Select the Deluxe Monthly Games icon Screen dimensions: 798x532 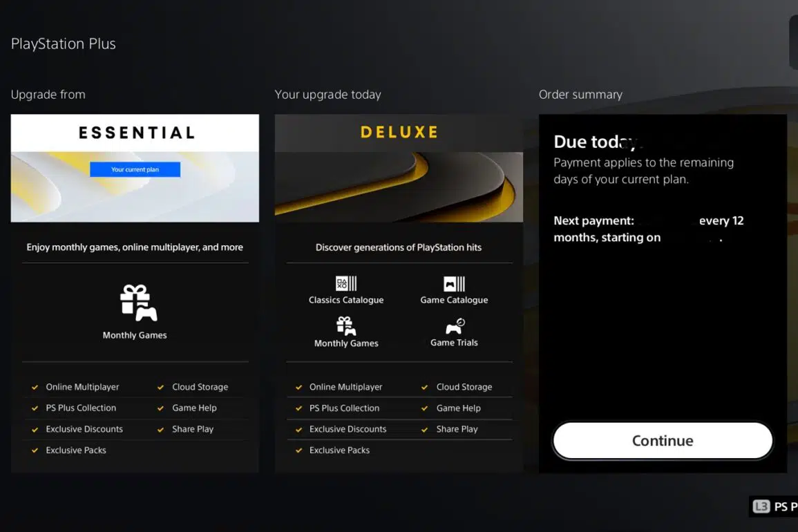[346, 326]
